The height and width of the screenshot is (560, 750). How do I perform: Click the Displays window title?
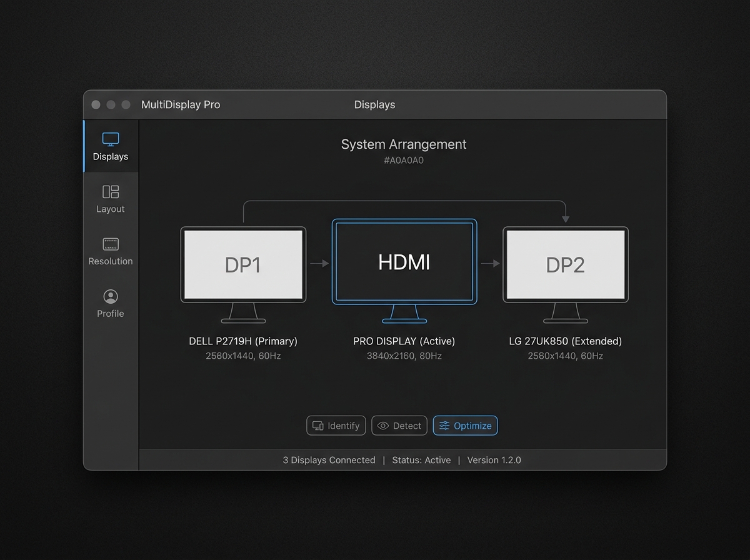pos(374,104)
